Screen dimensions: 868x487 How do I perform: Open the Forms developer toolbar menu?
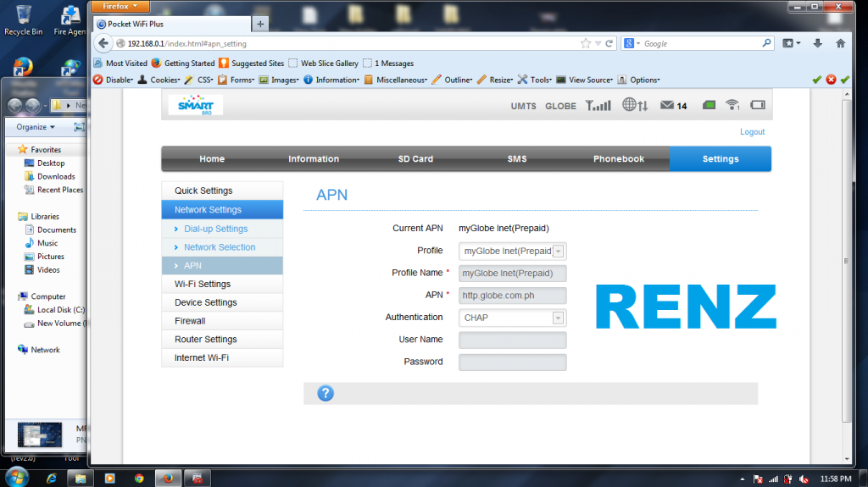coord(236,80)
